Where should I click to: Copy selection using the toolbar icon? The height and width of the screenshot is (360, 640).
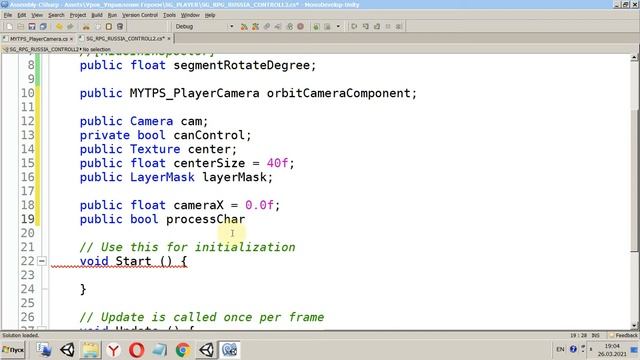tap(98, 27)
